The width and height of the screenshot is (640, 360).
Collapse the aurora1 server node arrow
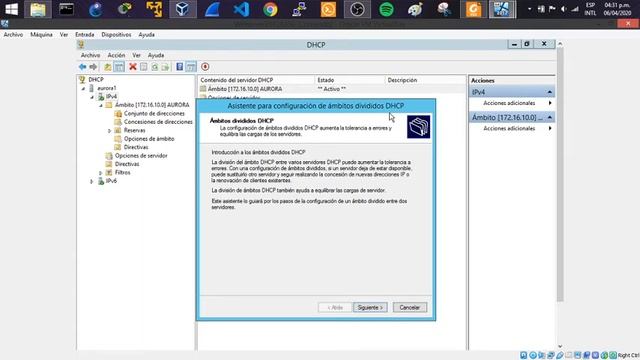coord(83,88)
